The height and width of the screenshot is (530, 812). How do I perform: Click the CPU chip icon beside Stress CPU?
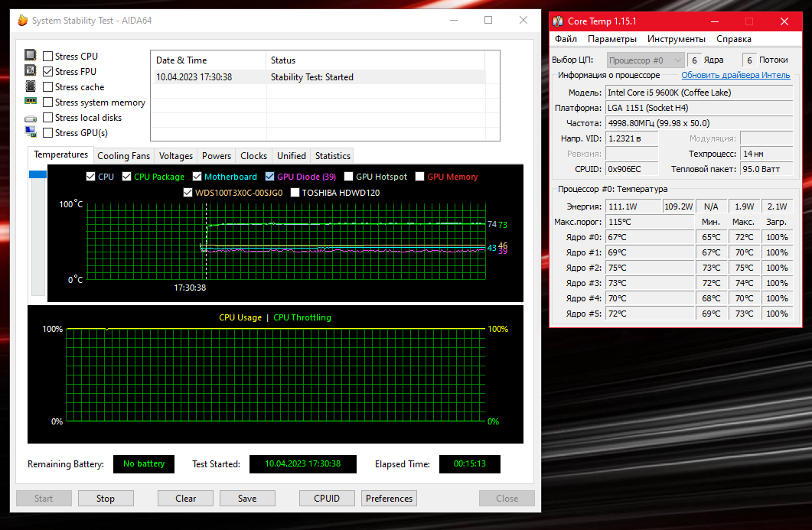click(x=31, y=55)
